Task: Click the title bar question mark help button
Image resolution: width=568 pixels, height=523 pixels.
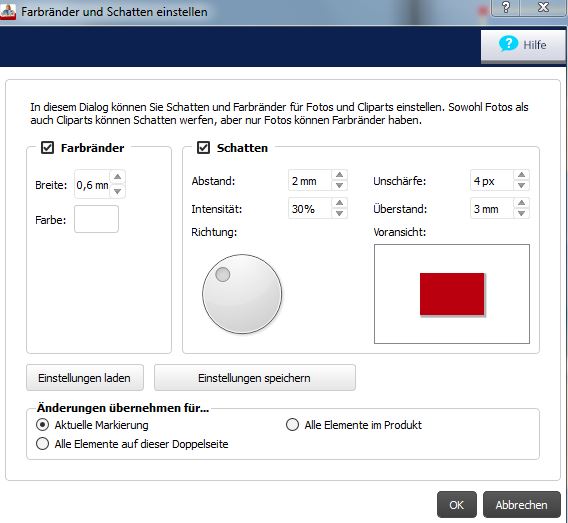Action: (x=506, y=7)
